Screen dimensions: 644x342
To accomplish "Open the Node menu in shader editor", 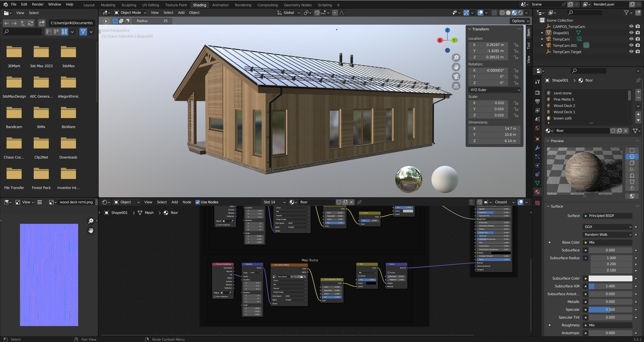I will 187,202.
